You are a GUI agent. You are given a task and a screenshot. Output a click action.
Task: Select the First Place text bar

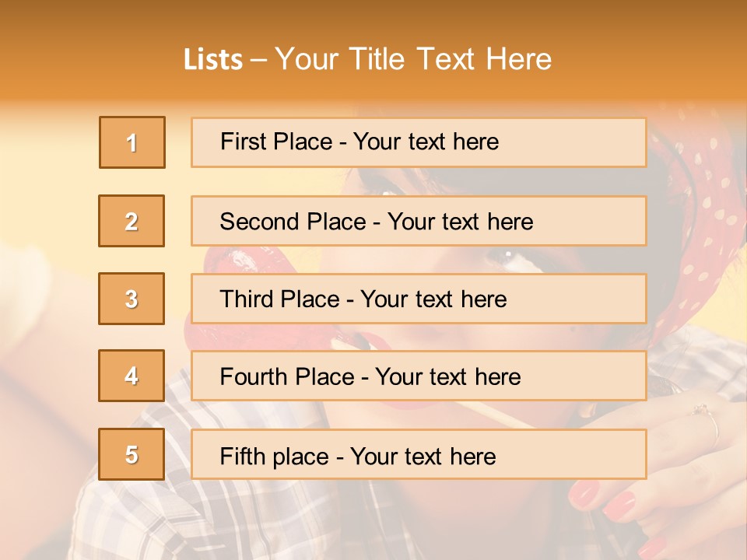[419, 142]
